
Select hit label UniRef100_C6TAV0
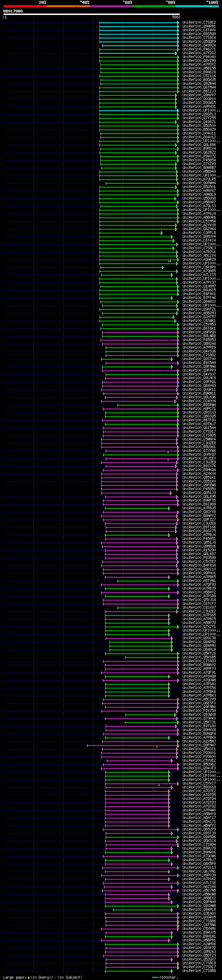[199, 30]
